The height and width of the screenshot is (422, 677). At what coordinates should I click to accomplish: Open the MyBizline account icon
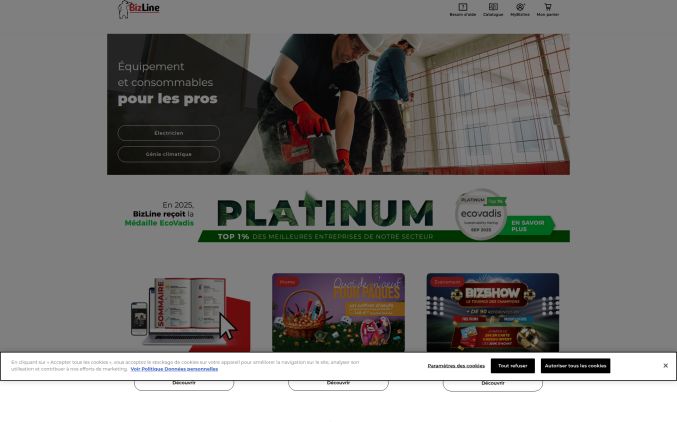[x=520, y=10]
